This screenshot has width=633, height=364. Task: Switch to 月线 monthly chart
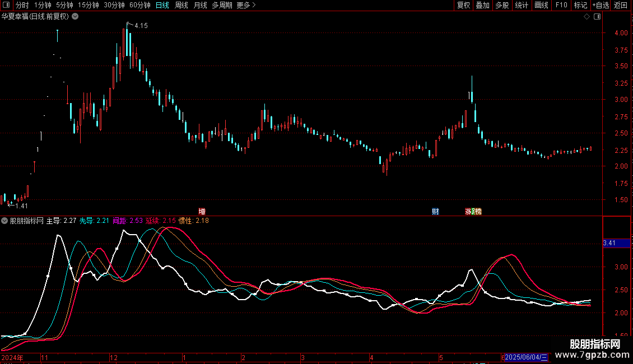[200, 5]
